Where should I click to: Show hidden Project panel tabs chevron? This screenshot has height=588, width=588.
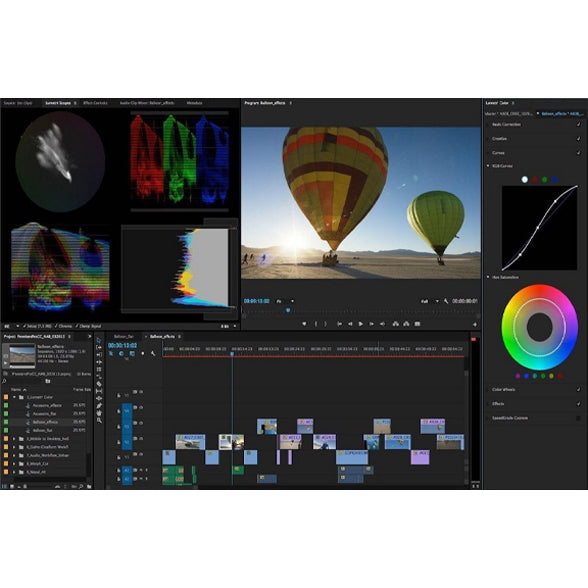tap(89, 336)
